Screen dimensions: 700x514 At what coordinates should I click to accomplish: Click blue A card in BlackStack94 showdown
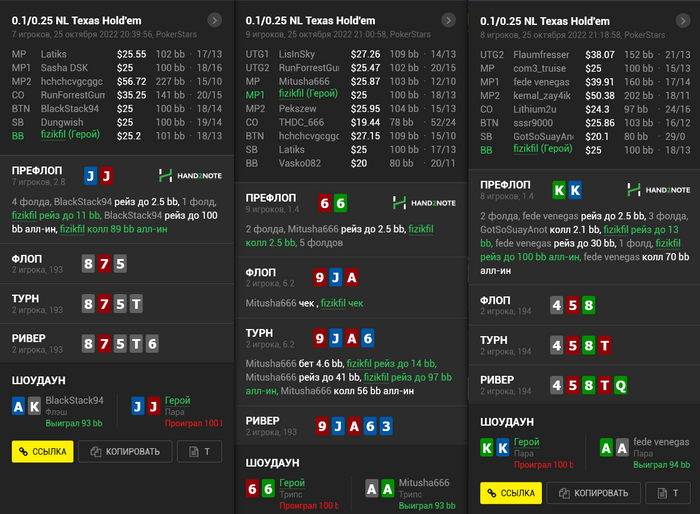(x=18, y=406)
